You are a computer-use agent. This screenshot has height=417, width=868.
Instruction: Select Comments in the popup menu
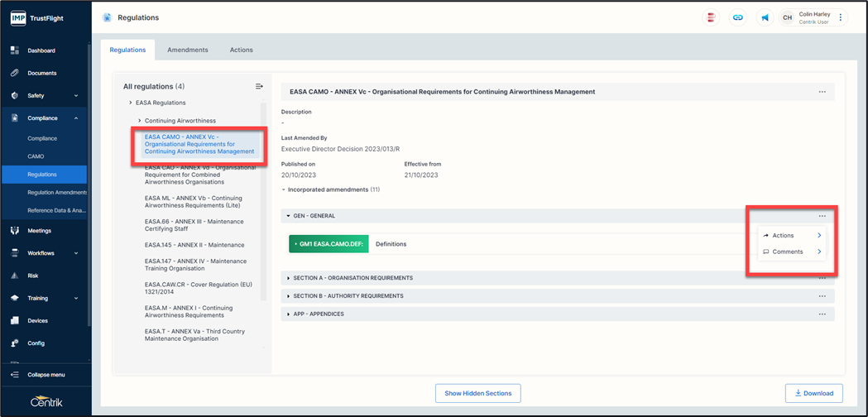click(787, 252)
